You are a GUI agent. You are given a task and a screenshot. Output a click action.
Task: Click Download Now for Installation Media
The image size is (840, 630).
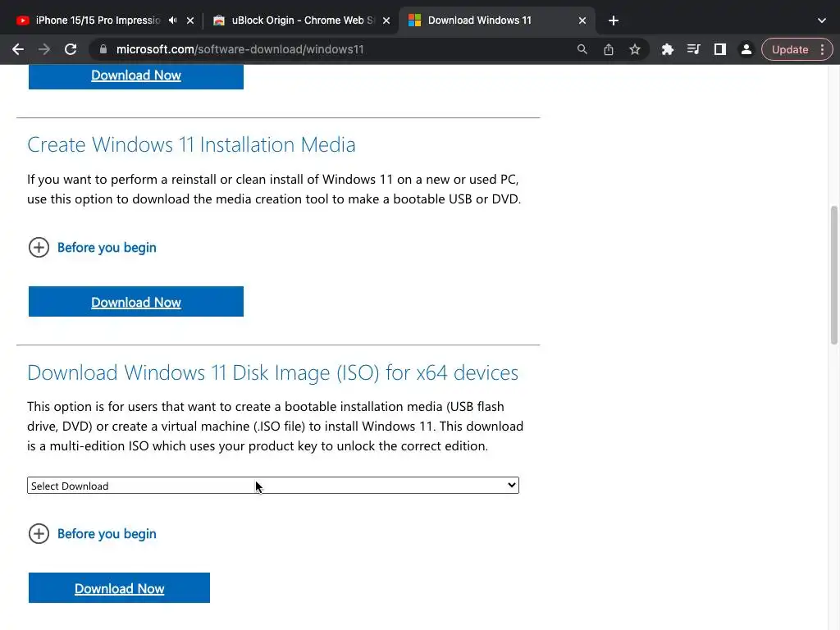(136, 302)
